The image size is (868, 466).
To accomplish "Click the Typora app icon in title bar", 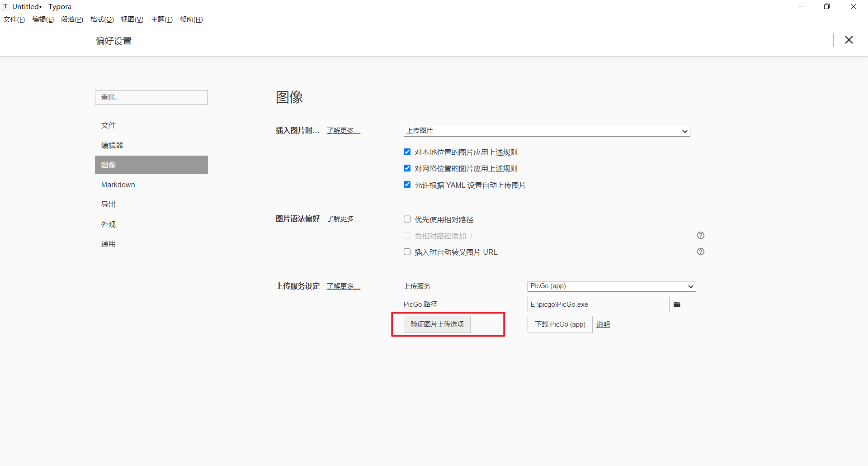I will [x=5, y=6].
